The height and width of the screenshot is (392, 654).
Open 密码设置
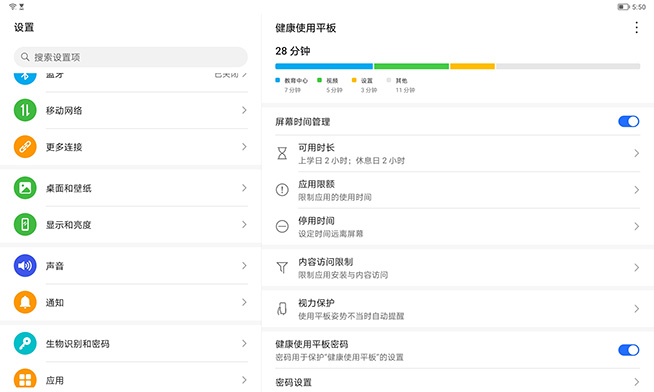tap(458, 382)
